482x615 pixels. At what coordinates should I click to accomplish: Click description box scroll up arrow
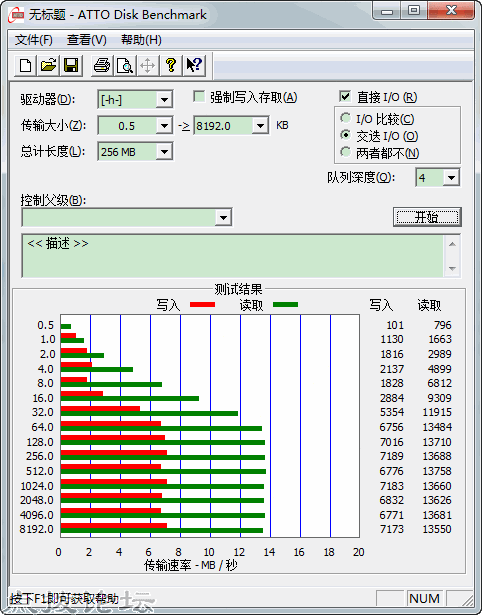[x=452, y=244]
